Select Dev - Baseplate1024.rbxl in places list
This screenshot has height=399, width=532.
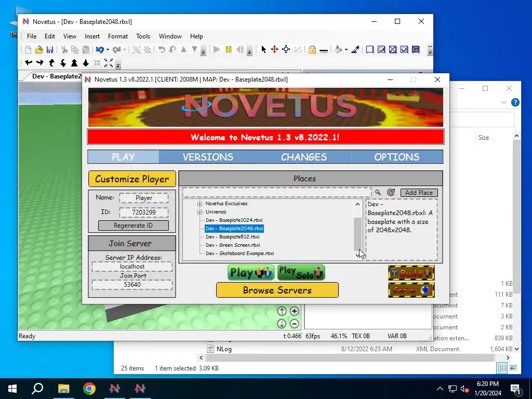pyautogui.click(x=234, y=220)
